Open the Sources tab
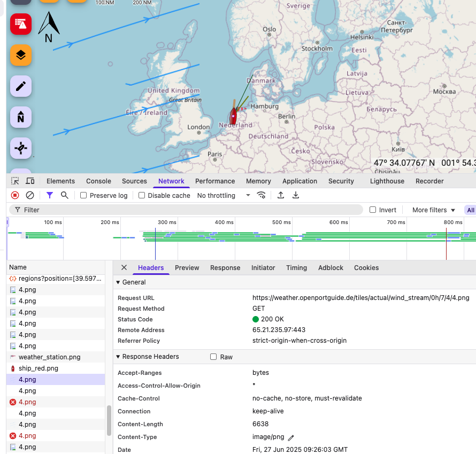This screenshot has height=454, width=476. [x=134, y=181]
